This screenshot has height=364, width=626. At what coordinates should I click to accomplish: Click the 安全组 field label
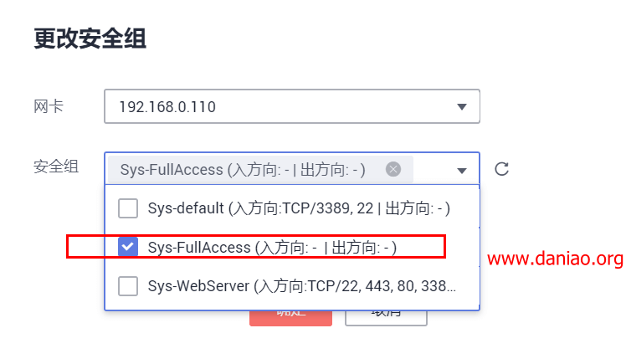(56, 167)
